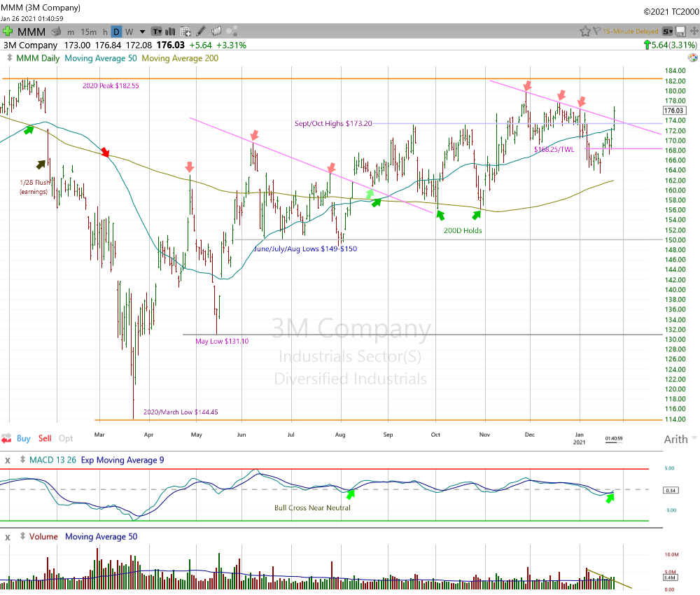Open the S scaling dropdown
Viewport: 700px width, 595px height.
(668, 31)
